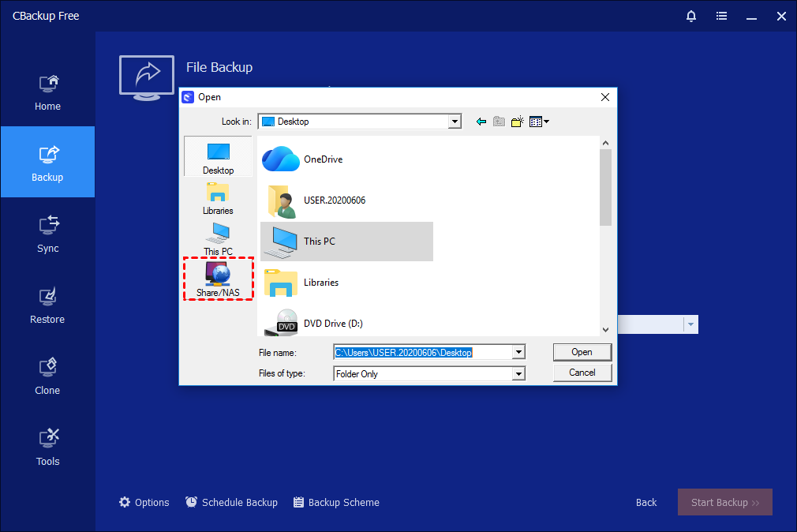797x532 pixels.
Task: Click the file list vertical scrollbar
Action: (605, 186)
